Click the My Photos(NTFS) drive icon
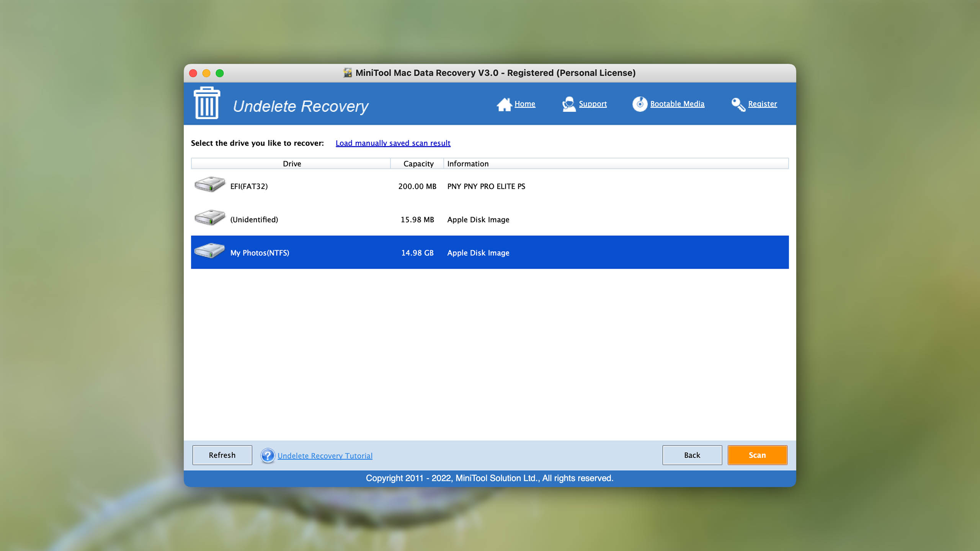980x551 pixels. click(x=209, y=251)
